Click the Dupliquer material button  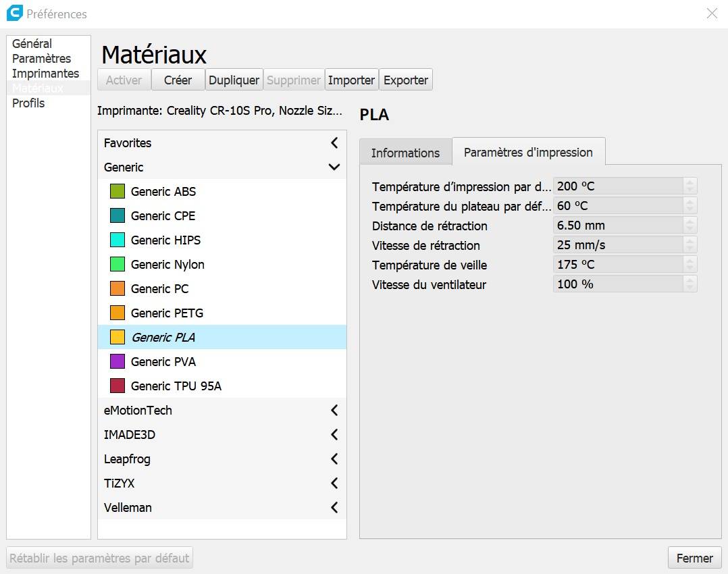click(x=234, y=80)
